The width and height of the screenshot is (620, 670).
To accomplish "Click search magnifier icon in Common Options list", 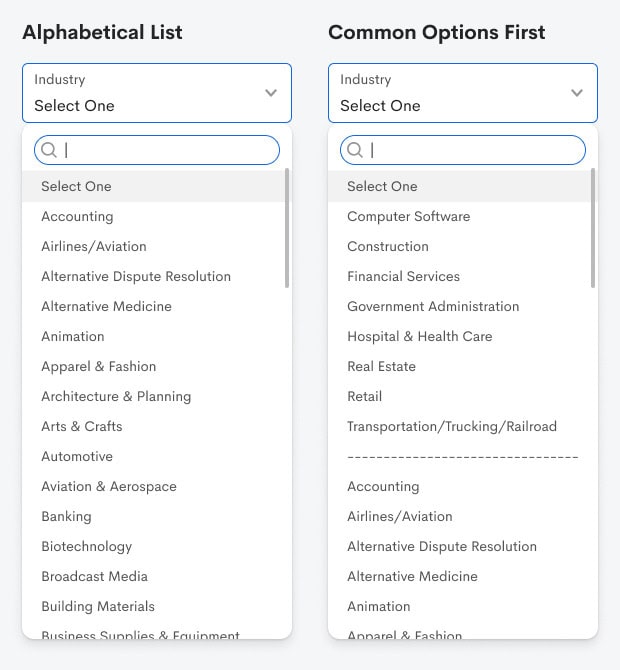I will click(355, 150).
